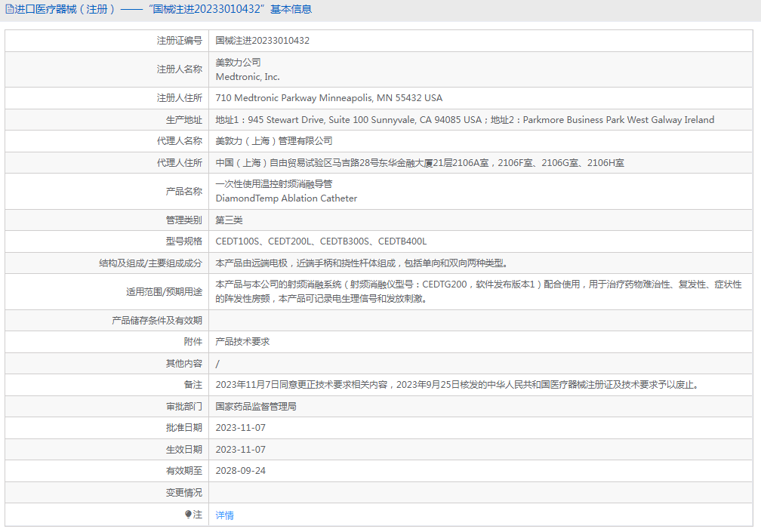
Task: Click DiamondTemp Ablation Catheter text
Action: pos(286,198)
